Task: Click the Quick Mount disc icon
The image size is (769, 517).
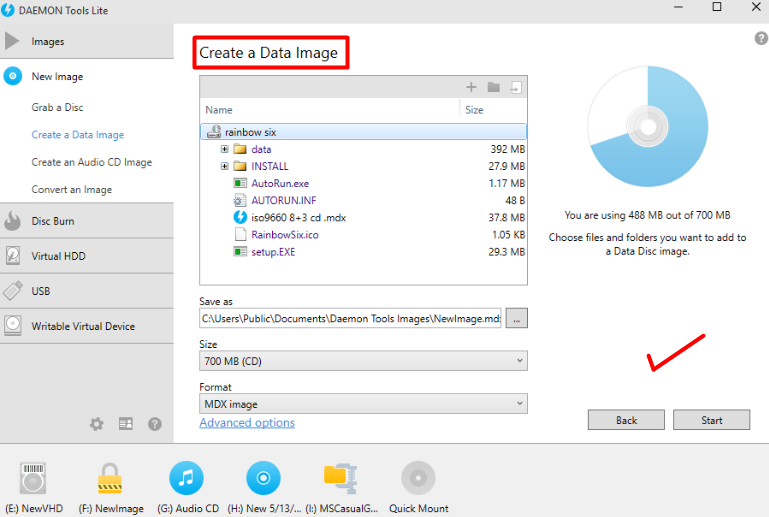Action: click(x=418, y=478)
